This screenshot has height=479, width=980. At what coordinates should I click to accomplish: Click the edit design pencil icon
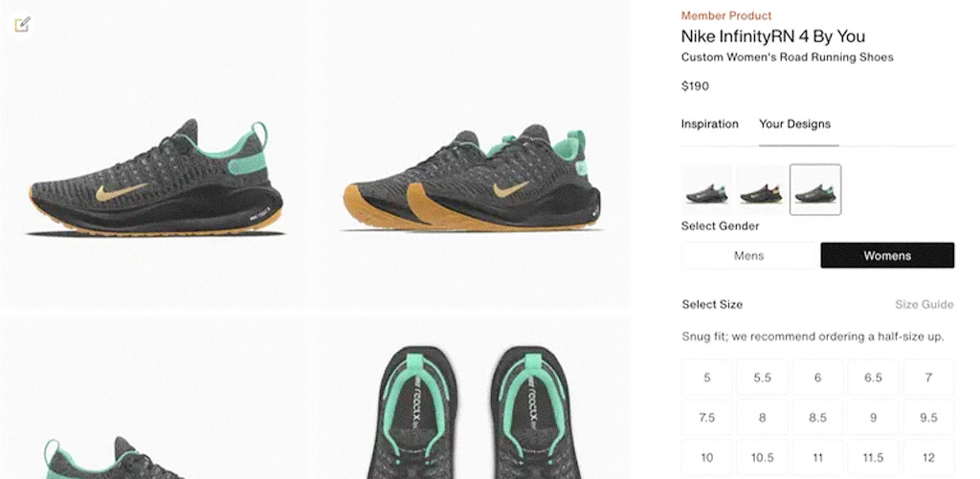tap(23, 25)
